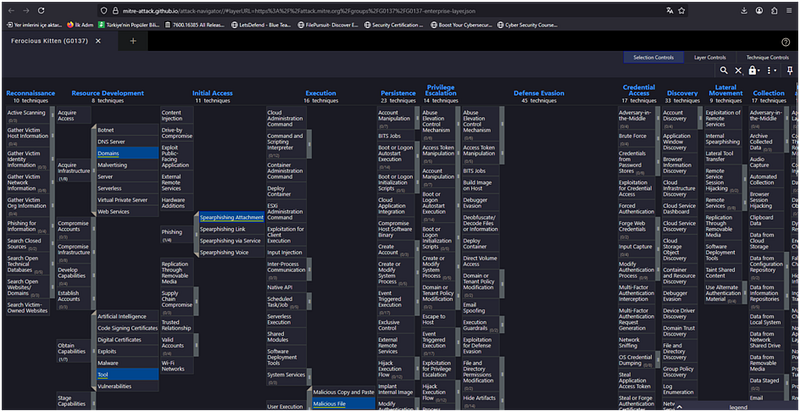
Task: Open the selection lock dropdown
Action: point(754,70)
